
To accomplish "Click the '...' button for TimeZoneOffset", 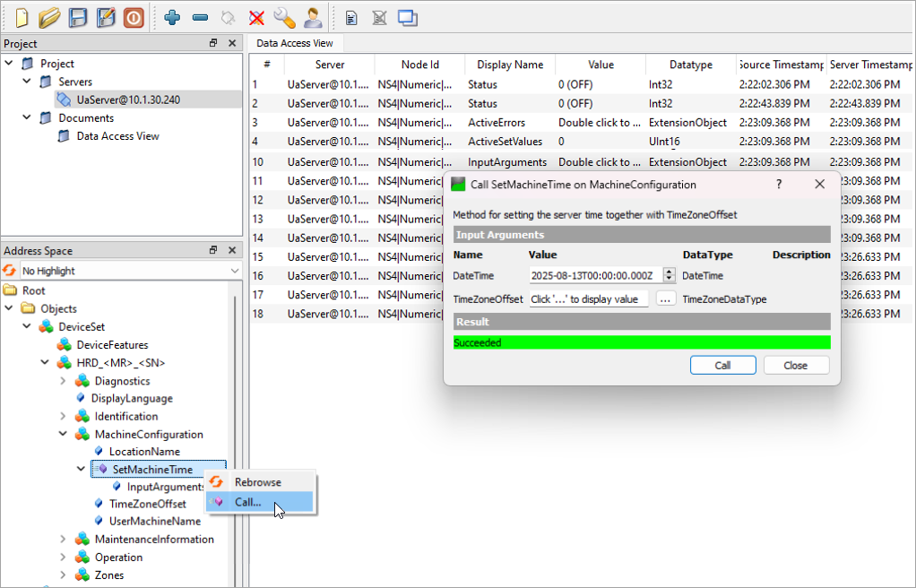I will click(x=665, y=299).
